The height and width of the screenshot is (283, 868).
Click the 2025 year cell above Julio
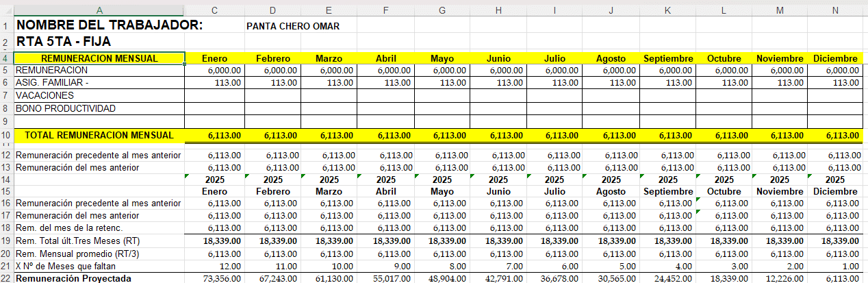tap(554, 179)
